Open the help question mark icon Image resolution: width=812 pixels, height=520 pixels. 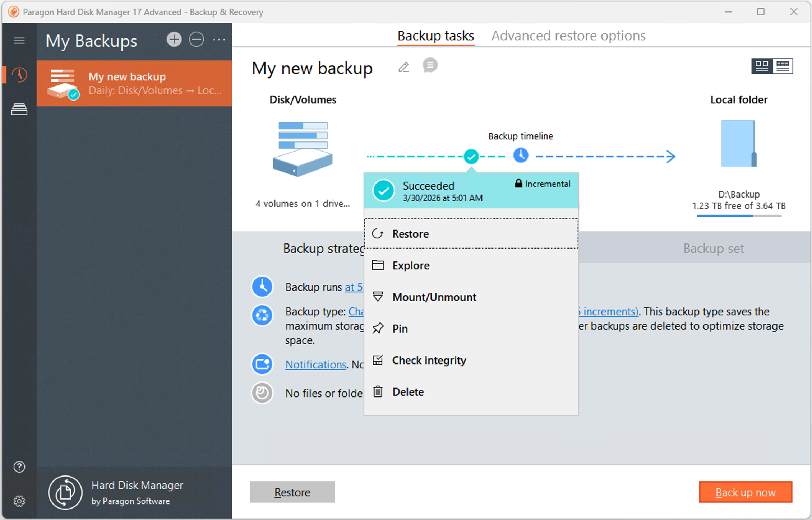[x=19, y=467]
